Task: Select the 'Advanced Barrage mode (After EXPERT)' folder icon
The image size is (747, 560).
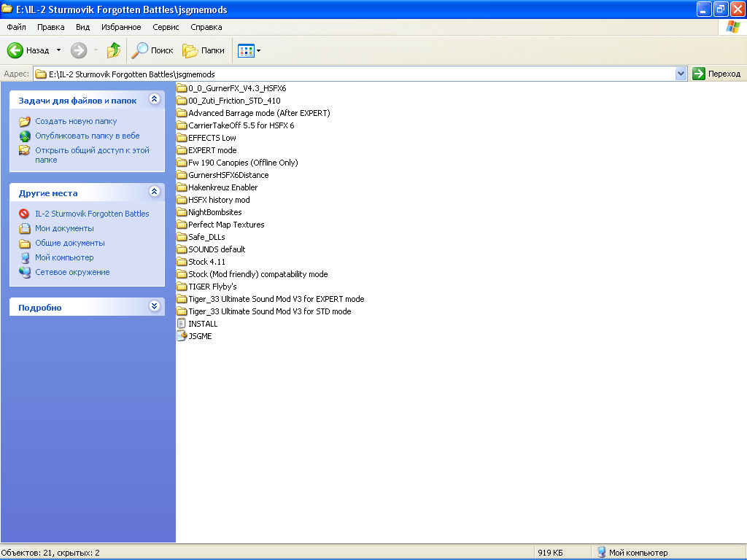Action: [x=182, y=113]
